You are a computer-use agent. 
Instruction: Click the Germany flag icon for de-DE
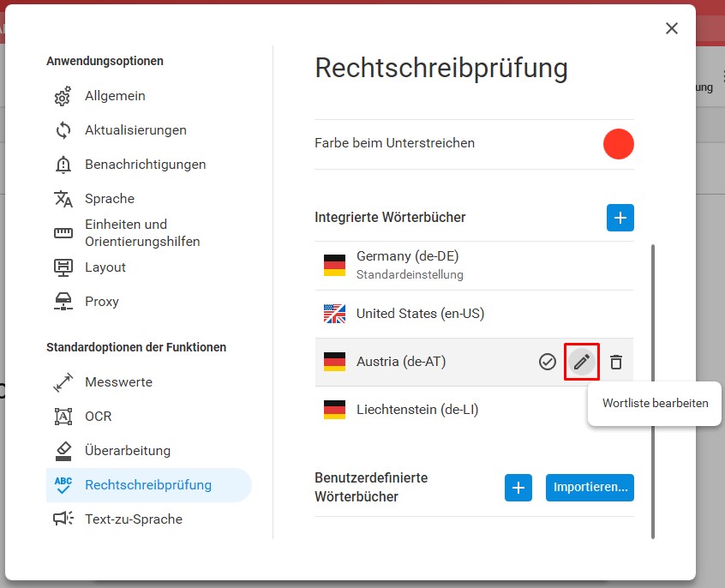(x=334, y=266)
